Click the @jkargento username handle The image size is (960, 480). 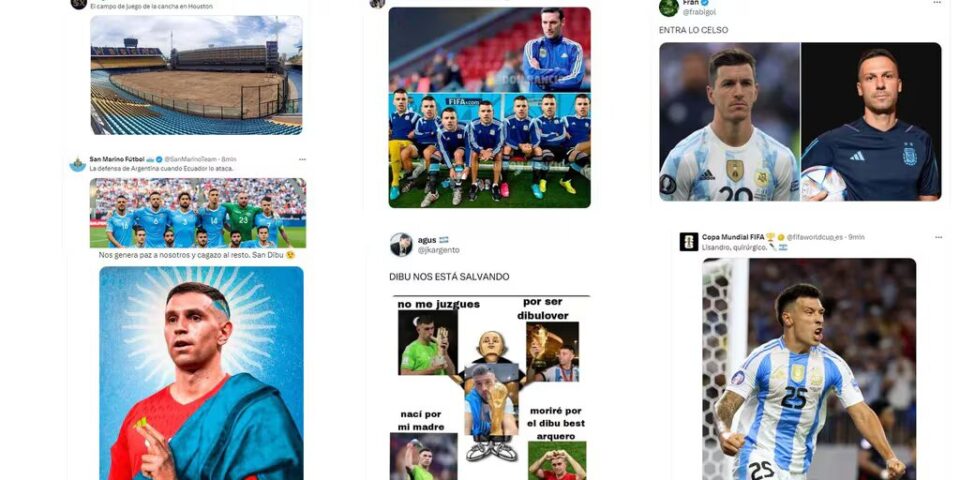pos(438,250)
